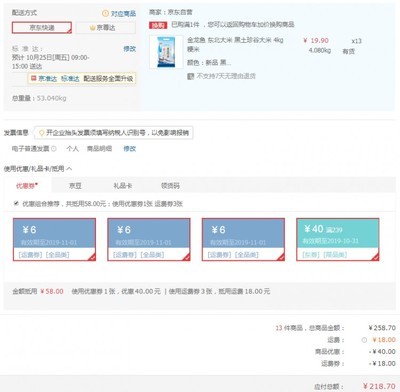The height and width of the screenshot is (392, 400).
Task: Open the rice product thumbnail
Action: (166, 52)
